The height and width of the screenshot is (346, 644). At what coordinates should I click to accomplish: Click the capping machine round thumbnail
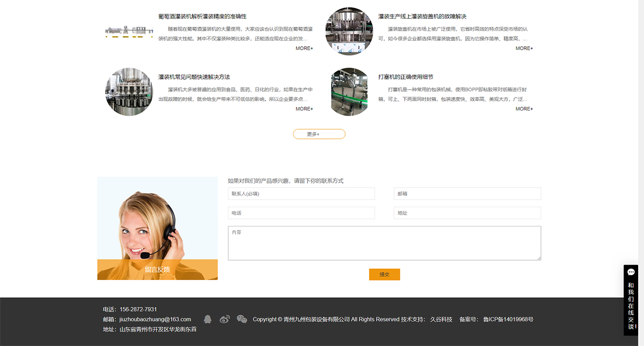[349, 31]
